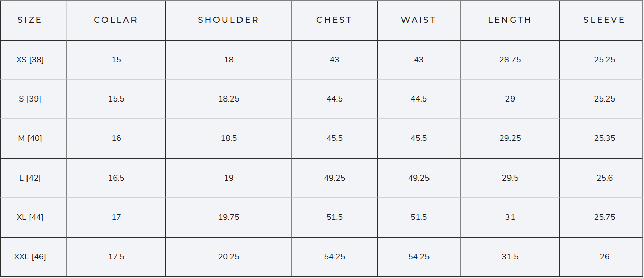Viewport: 644px width, 278px height.
Task: Click the XS [38] size row label
Action: (30, 60)
